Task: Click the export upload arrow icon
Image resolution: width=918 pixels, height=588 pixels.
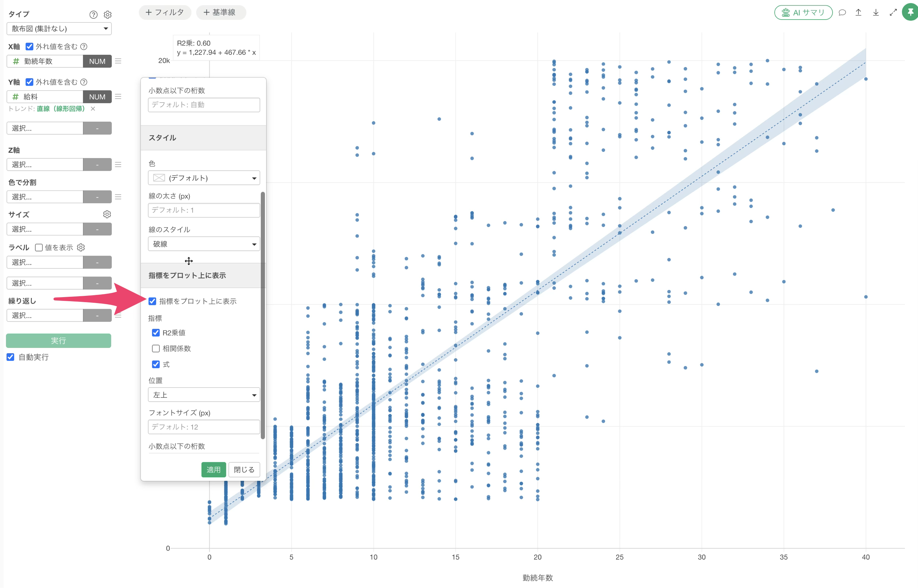Action: tap(858, 12)
